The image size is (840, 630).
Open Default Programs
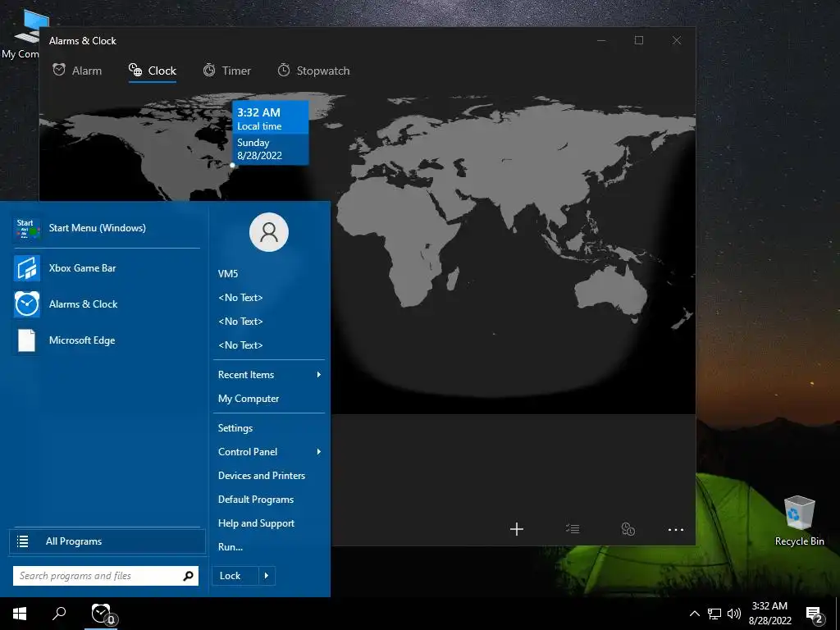[x=269, y=500]
